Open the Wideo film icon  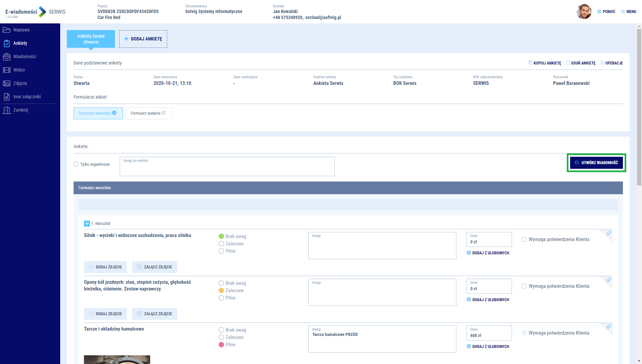pyautogui.click(x=7, y=70)
